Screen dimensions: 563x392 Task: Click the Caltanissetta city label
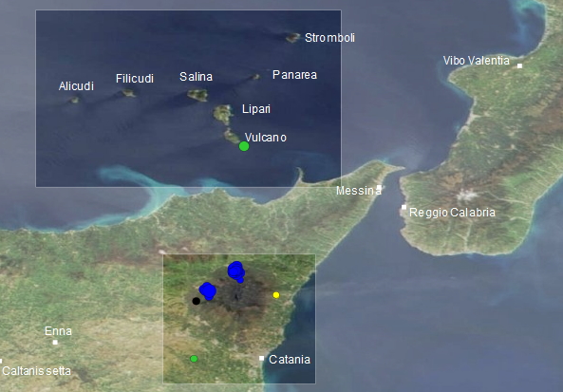[36, 371]
